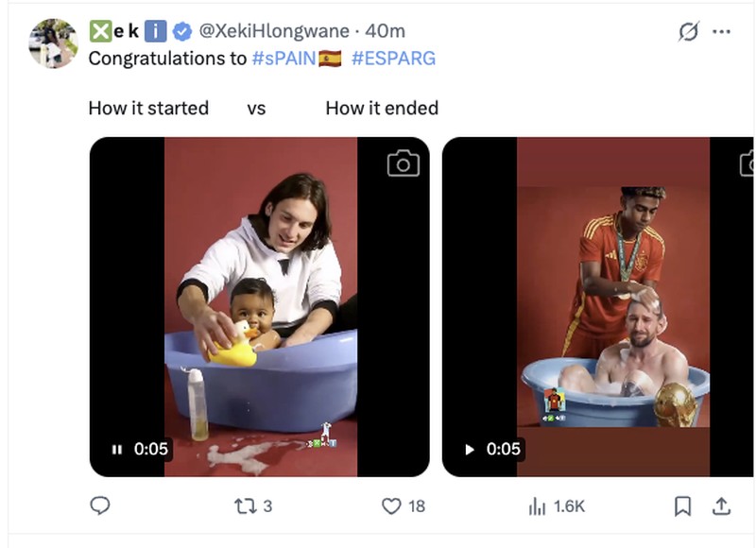
Task: Play the second video
Action: pos(469,449)
